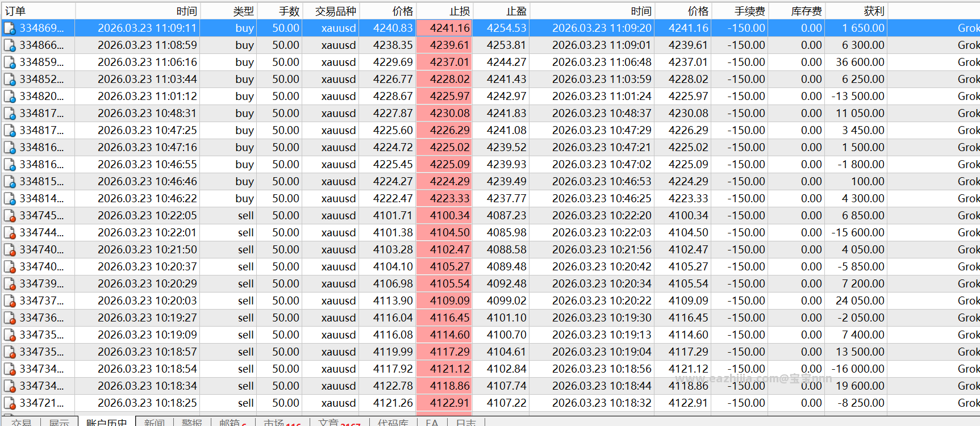Click the take profit value 4087.23

(506, 216)
